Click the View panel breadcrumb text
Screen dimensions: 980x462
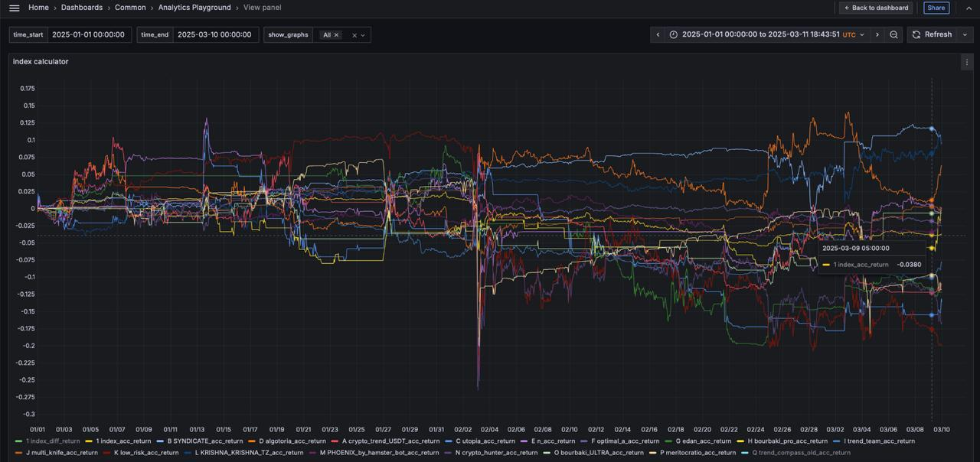click(x=262, y=8)
